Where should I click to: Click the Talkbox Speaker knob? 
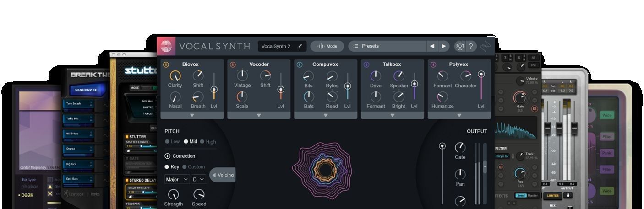399,76
